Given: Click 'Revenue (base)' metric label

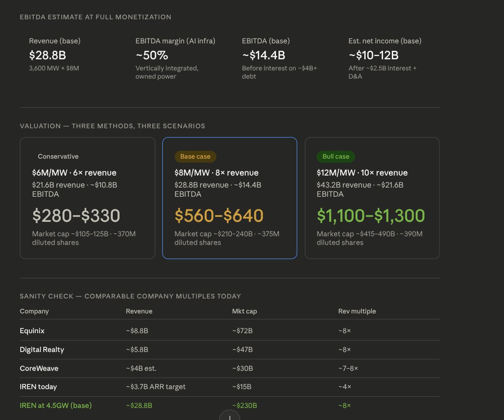Looking at the screenshot, I should (54, 41).
